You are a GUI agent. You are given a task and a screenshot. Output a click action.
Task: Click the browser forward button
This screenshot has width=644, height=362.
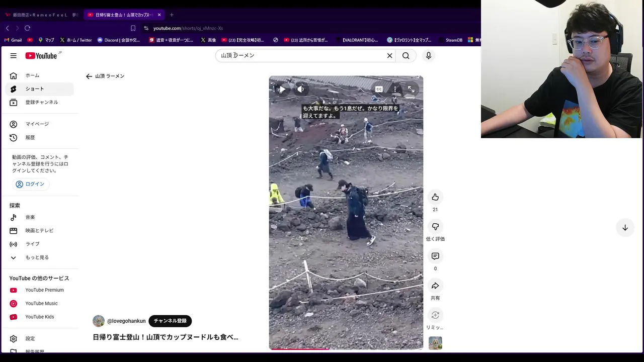pos(17,28)
